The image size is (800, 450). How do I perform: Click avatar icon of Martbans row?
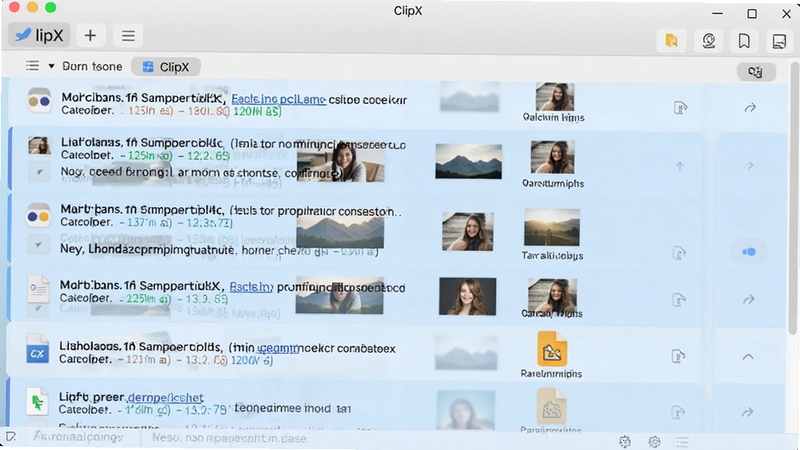coord(38,216)
